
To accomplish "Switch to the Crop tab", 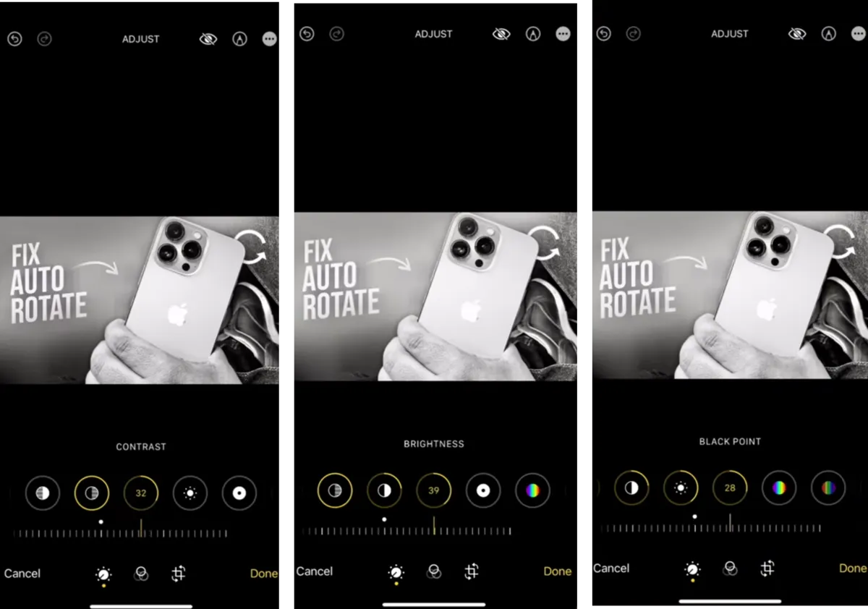I will coord(178,575).
